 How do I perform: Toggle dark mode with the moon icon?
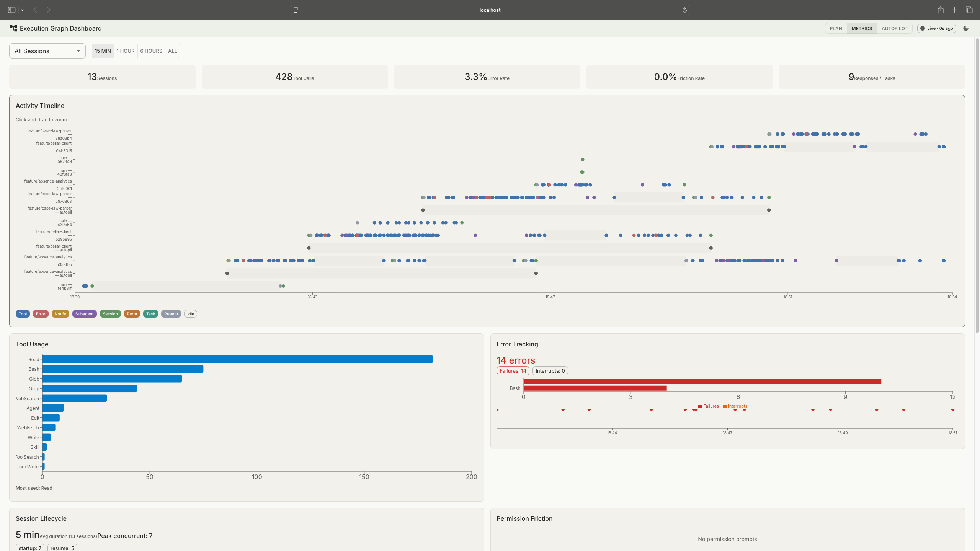(966, 28)
